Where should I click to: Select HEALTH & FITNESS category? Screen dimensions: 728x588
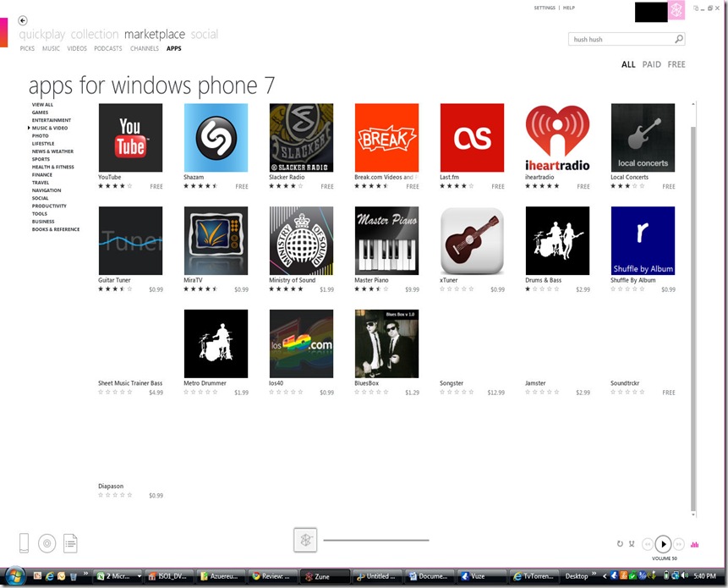pyautogui.click(x=53, y=167)
